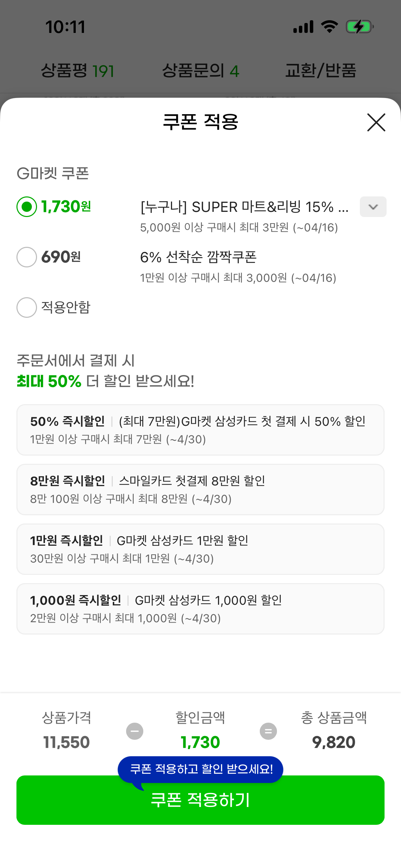The height and width of the screenshot is (868, 401).
Task: Select the 1,730원 coupon radio button
Action: [x=27, y=207]
